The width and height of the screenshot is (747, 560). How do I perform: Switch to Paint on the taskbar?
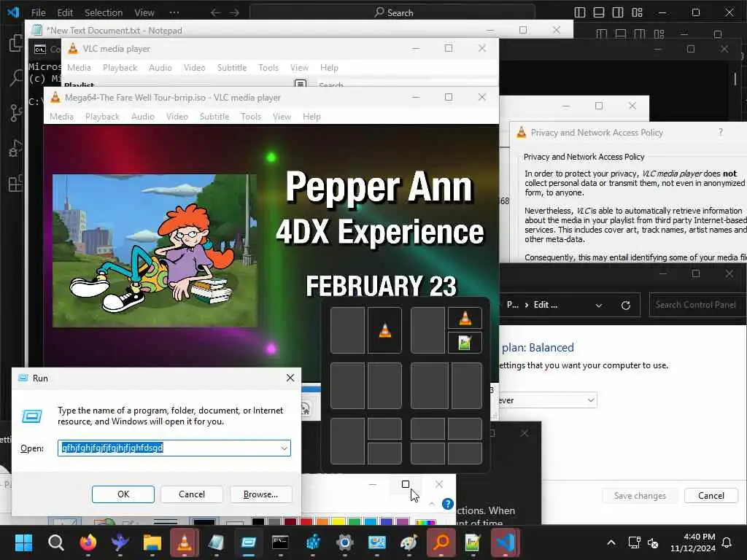coord(409,542)
